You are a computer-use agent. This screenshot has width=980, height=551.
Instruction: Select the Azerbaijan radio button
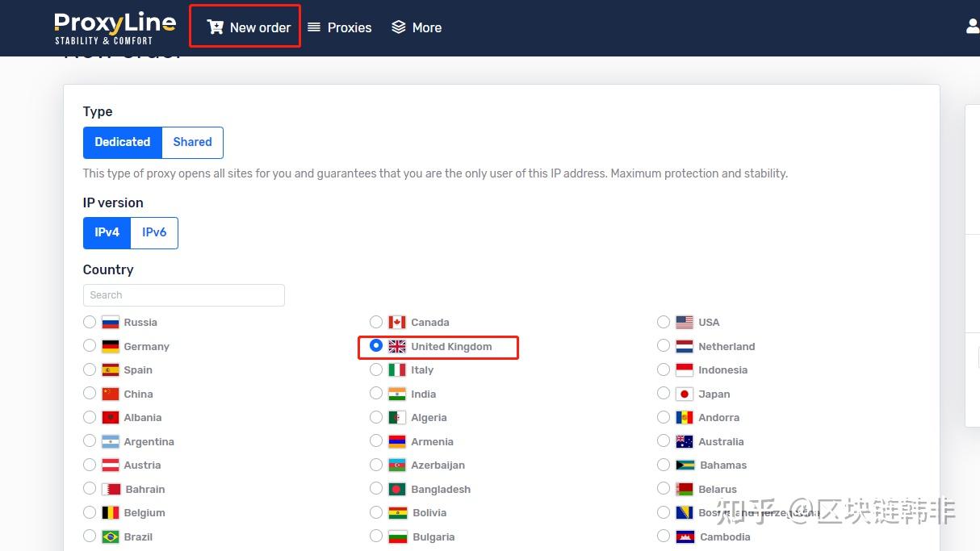pyautogui.click(x=376, y=465)
